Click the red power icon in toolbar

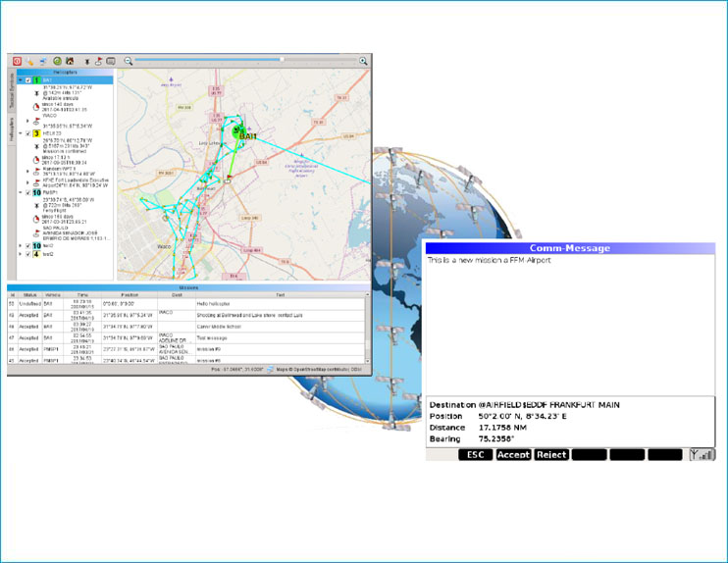pos(18,61)
